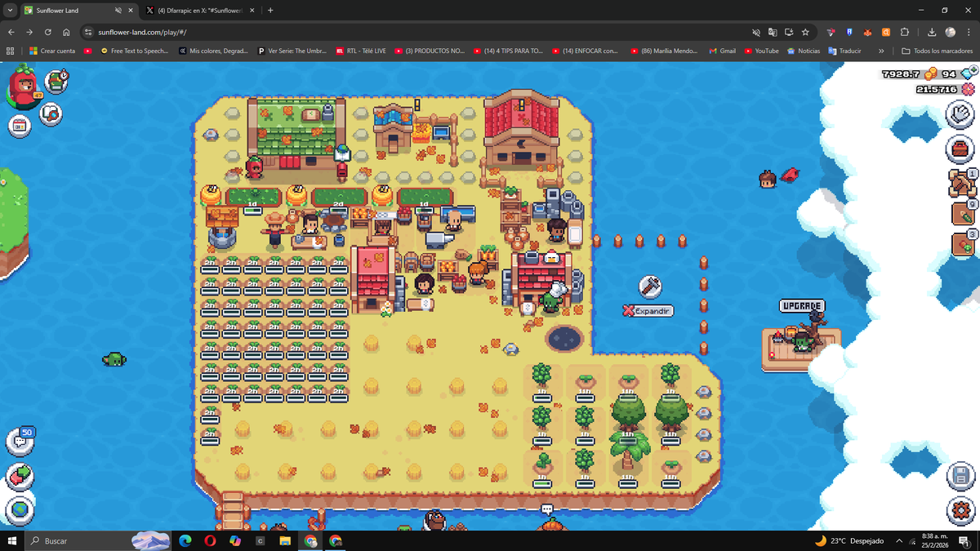Click the floppy disk save button

[x=960, y=476]
